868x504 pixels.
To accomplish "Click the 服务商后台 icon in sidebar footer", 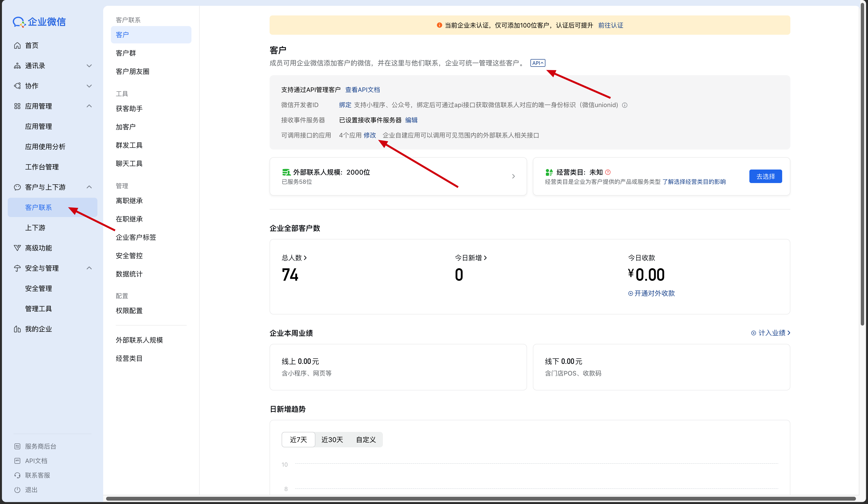I will pyautogui.click(x=17, y=446).
